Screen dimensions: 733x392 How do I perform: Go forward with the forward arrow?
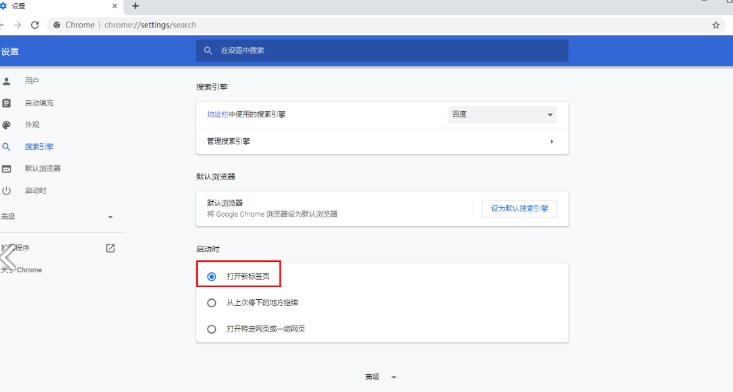[17, 25]
